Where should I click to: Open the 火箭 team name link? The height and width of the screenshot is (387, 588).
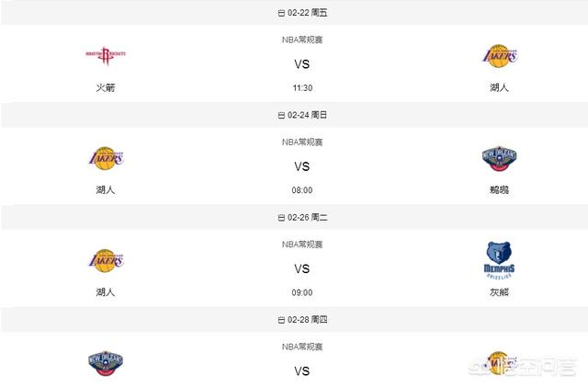(x=106, y=87)
